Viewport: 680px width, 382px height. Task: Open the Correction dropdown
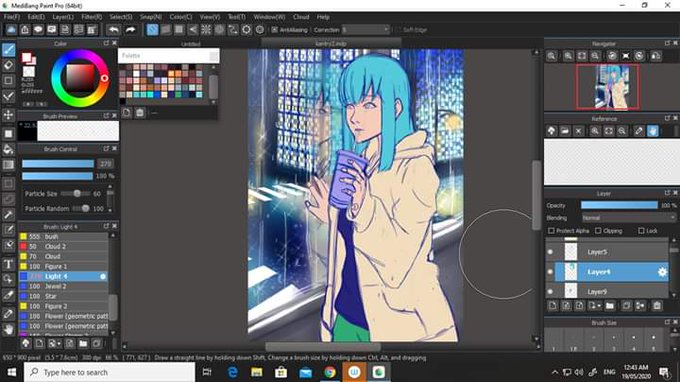(x=365, y=29)
